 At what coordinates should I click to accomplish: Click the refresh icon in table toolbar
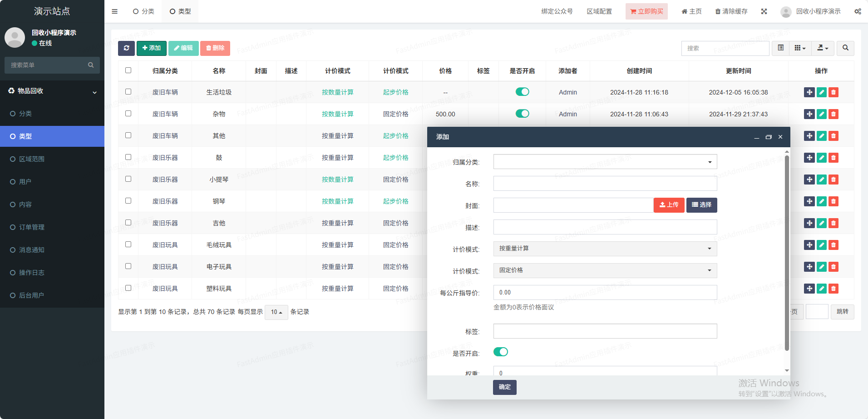point(126,48)
